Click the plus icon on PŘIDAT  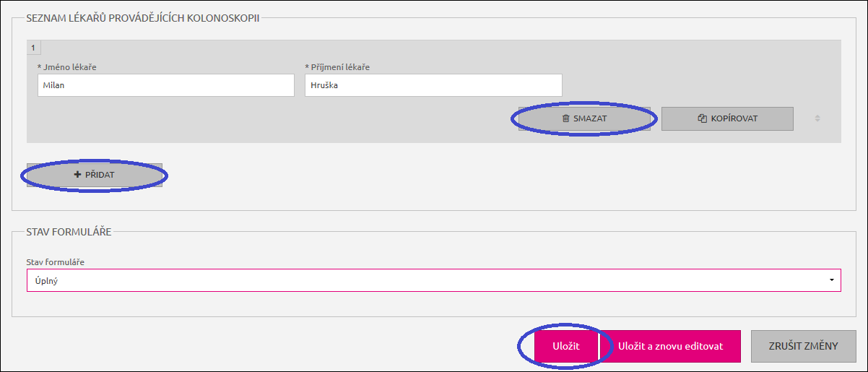[x=78, y=175]
